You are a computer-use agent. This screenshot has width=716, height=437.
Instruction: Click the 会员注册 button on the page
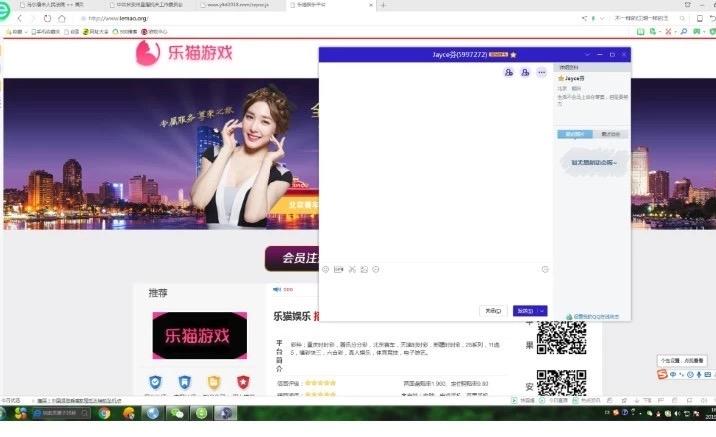(x=292, y=258)
